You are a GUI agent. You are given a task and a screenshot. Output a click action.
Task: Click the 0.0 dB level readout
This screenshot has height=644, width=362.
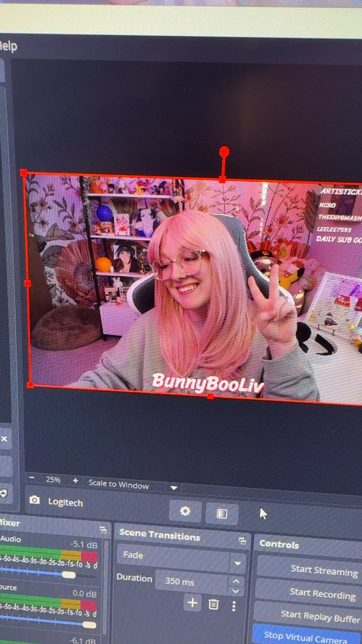click(x=85, y=594)
